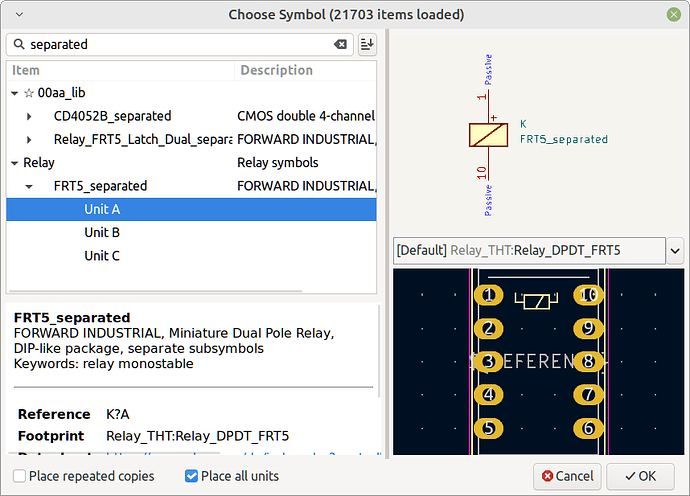This screenshot has width=690, height=496.
Task: Click footprint pad 5 in preview
Action: click(488, 428)
